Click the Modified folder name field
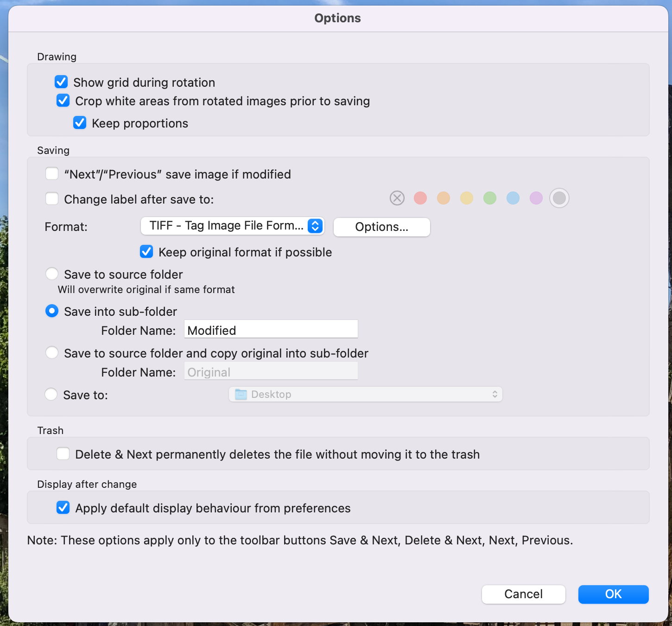Viewport: 672px width, 626px height. (x=271, y=329)
